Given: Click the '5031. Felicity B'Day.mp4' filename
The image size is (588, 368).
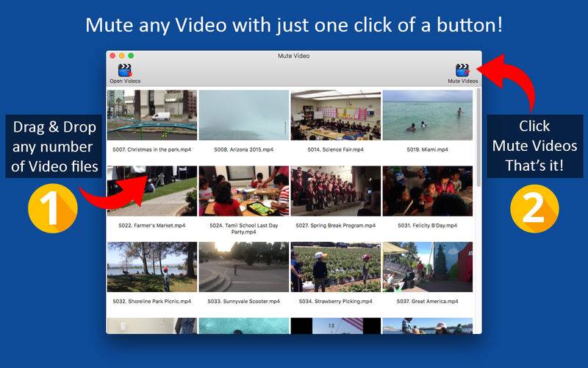Looking at the screenshot, I should tap(428, 225).
